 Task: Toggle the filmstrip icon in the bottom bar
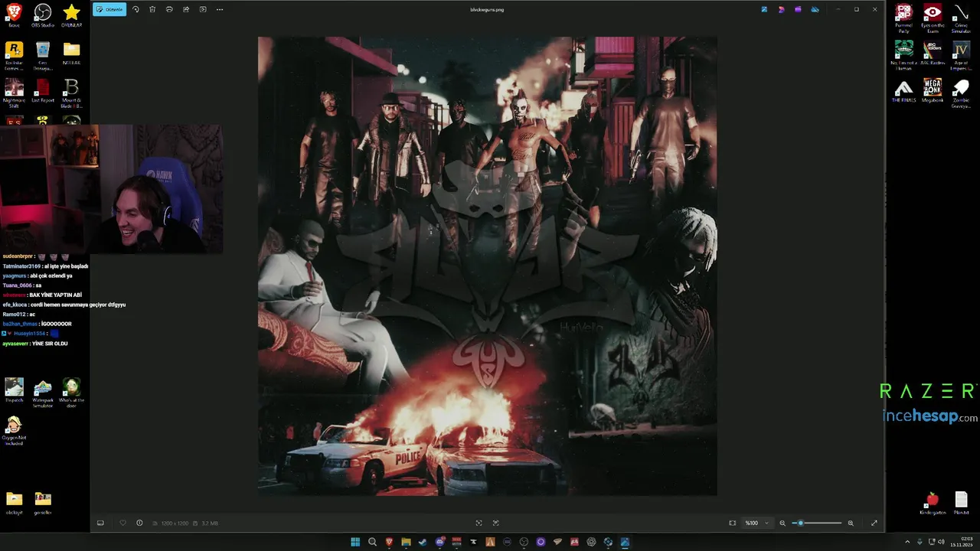coord(100,523)
